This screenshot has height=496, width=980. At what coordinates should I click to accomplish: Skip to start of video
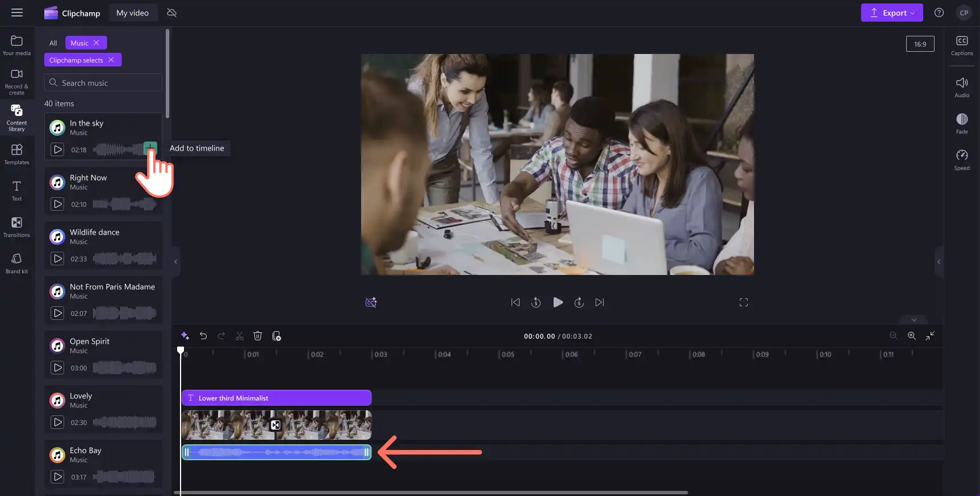coord(516,302)
